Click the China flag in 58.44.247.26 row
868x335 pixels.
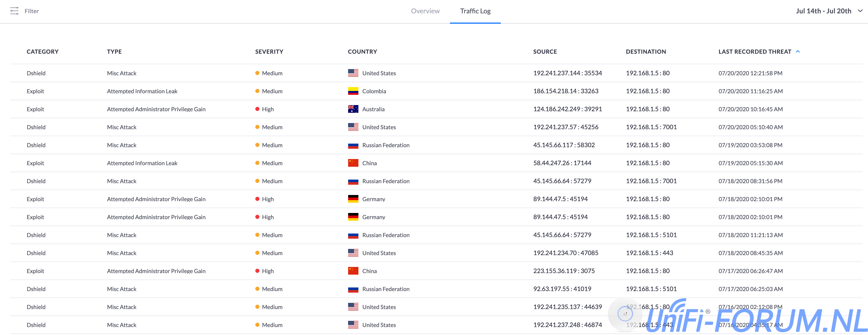click(x=353, y=163)
